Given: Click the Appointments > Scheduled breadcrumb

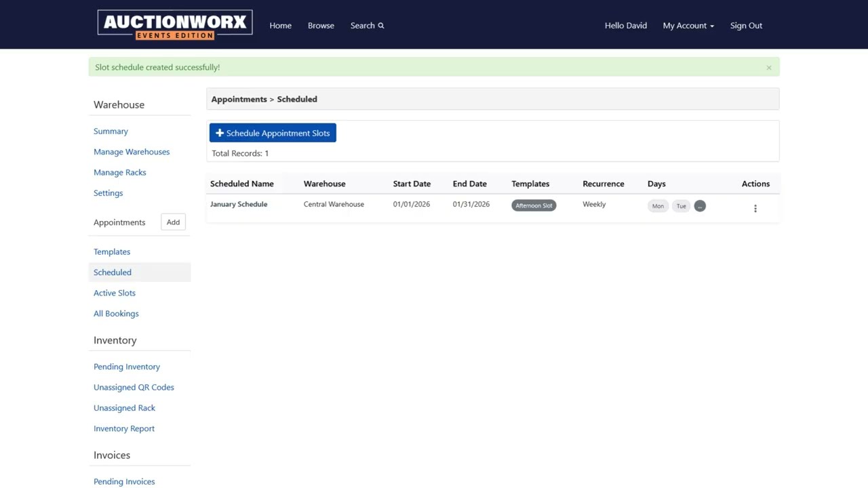Looking at the screenshot, I should (264, 99).
